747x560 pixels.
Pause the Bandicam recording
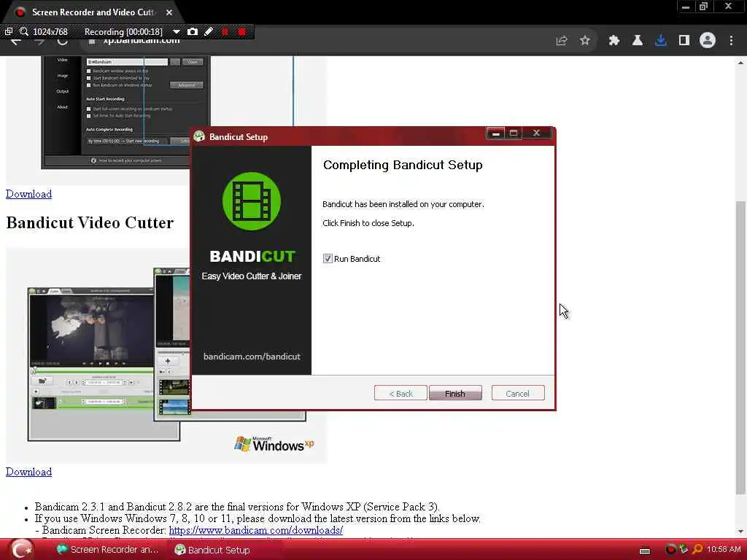[225, 31]
